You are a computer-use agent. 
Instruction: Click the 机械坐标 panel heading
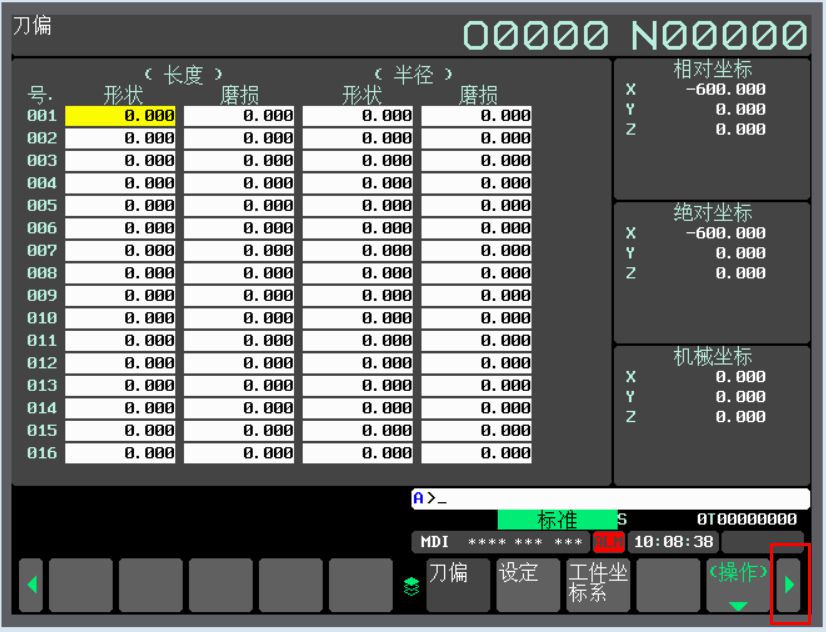[x=712, y=357]
